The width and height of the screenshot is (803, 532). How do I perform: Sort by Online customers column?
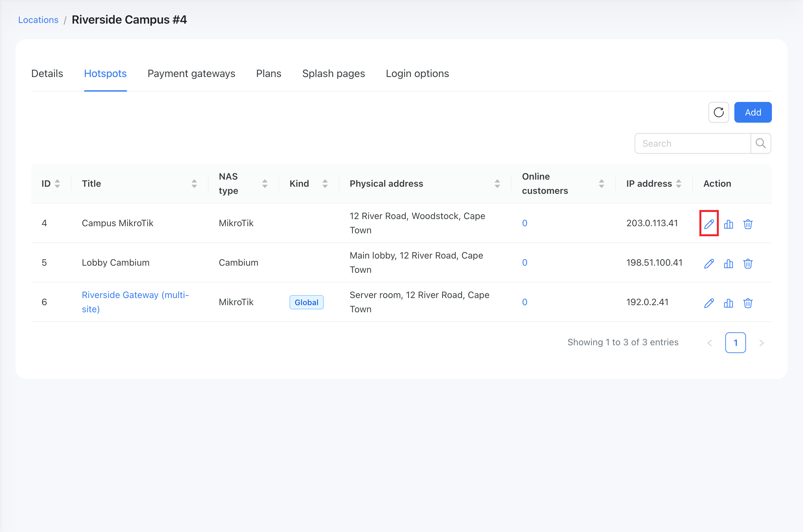pyautogui.click(x=601, y=183)
